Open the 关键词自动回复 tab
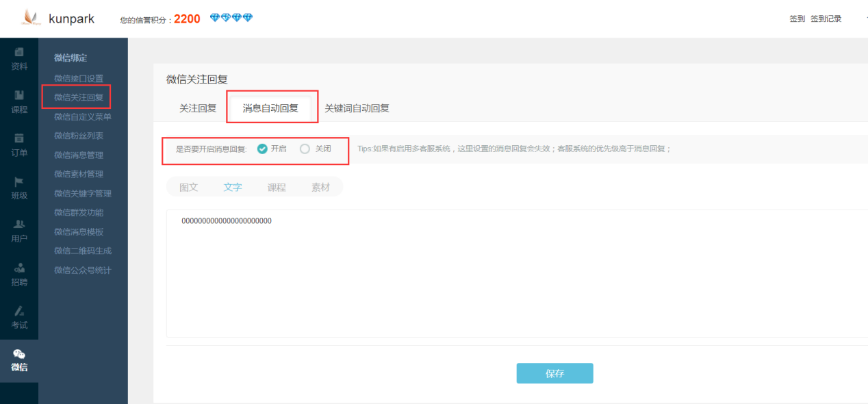 point(356,108)
